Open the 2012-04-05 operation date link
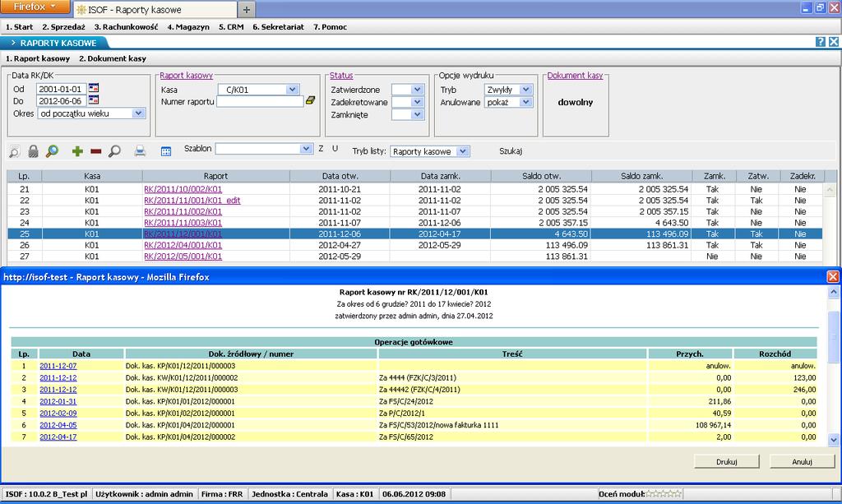The height and width of the screenshot is (504, 842). (x=58, y=425)
